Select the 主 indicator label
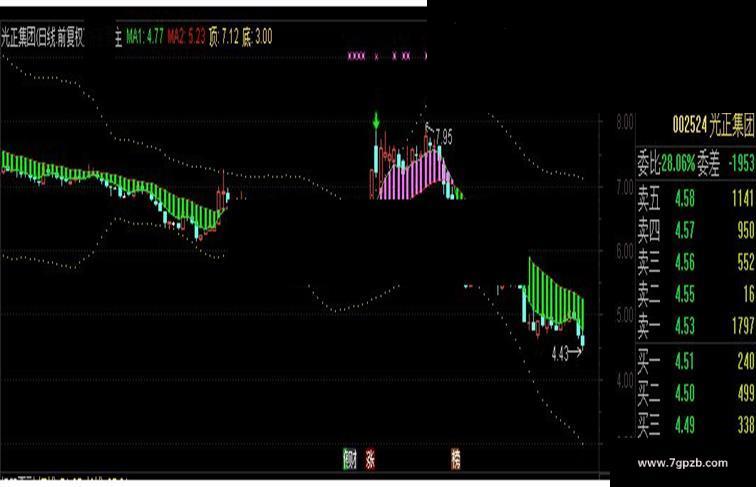 (x=118, y=37)
